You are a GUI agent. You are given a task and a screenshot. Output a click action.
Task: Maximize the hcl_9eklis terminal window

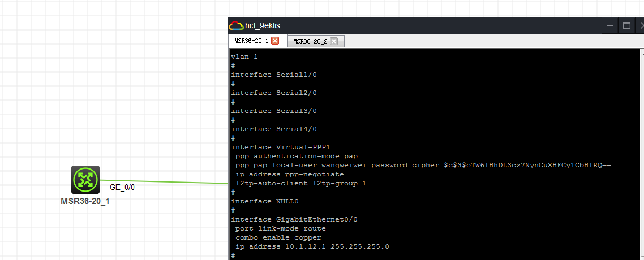point(626,25)
